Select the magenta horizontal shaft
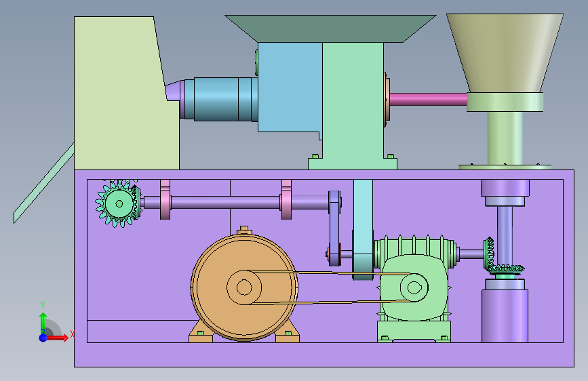 (x=428, y=100)
